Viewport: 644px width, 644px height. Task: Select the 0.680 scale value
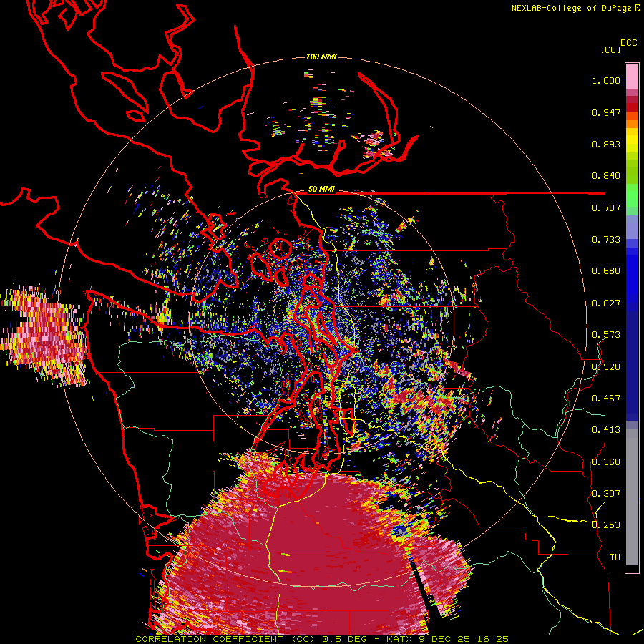point(606,271)
